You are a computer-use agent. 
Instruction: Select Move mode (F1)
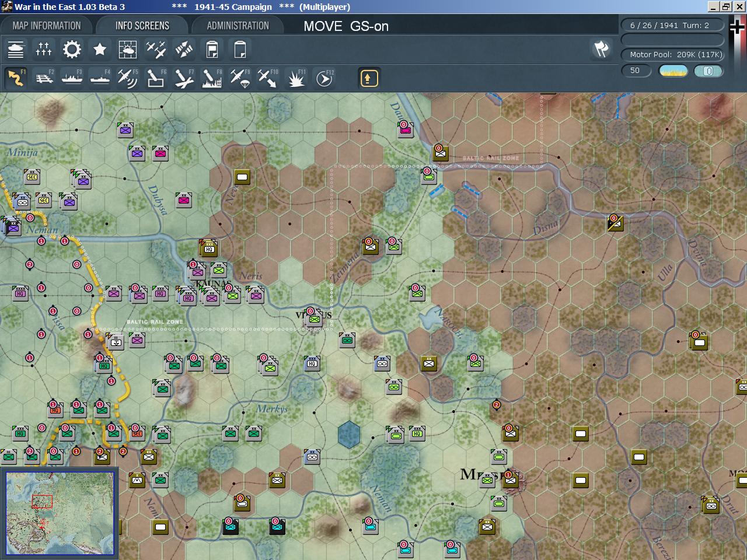(16, 78)
